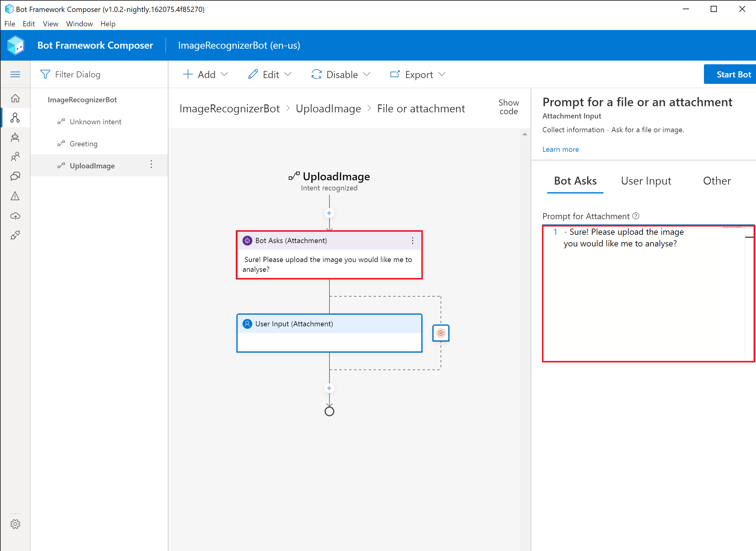
Task: Click Learn more attachment input link
Action: [x=560, y=149]
